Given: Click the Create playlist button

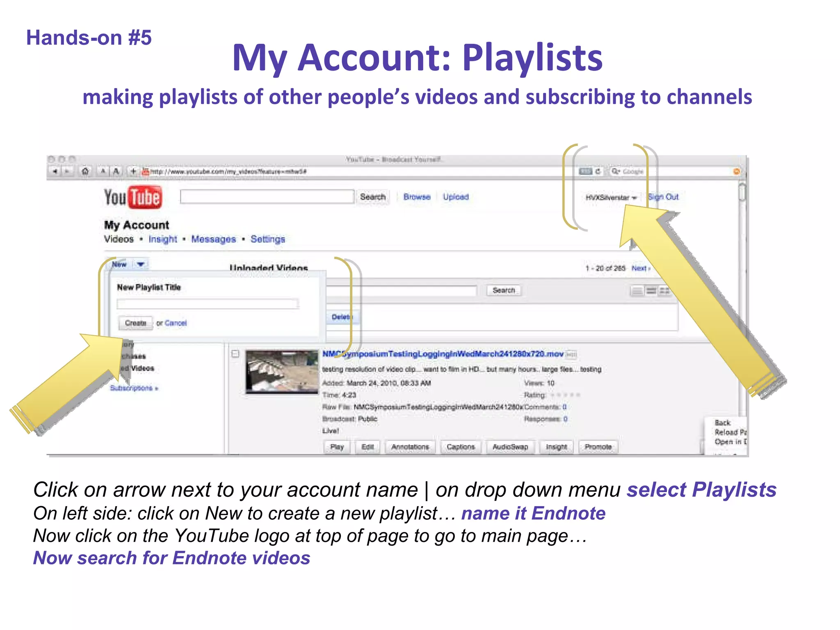Looking at the screenshot, I should pos(136,323).
